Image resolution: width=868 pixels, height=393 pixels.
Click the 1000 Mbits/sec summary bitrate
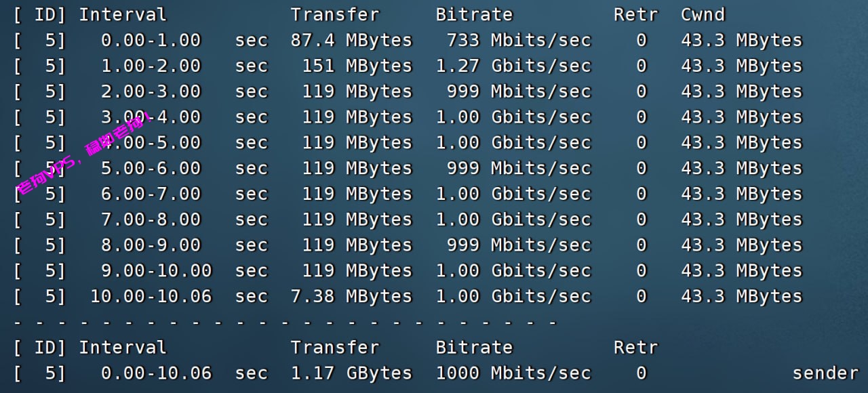513,373
